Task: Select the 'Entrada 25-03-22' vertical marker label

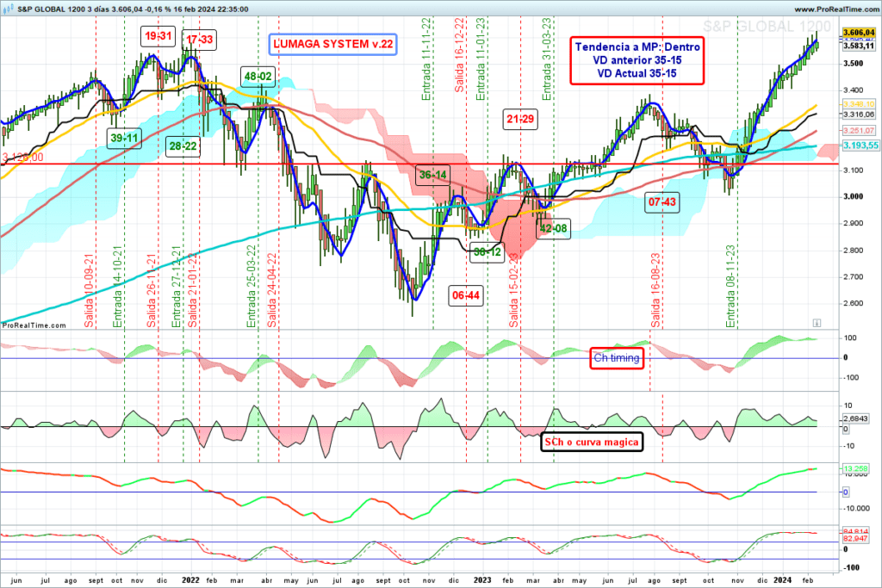Action: point(252,287)
